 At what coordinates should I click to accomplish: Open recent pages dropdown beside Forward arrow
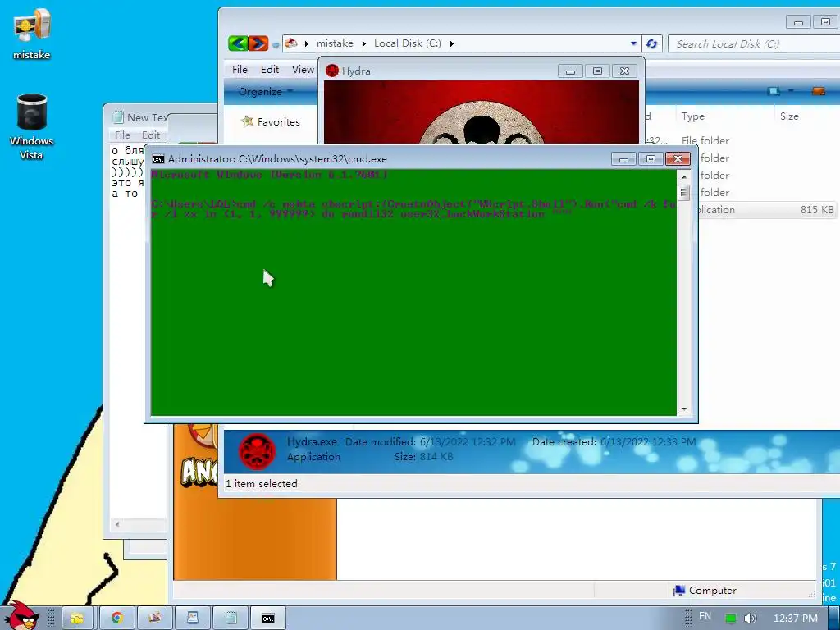click(x=276, y=45)
